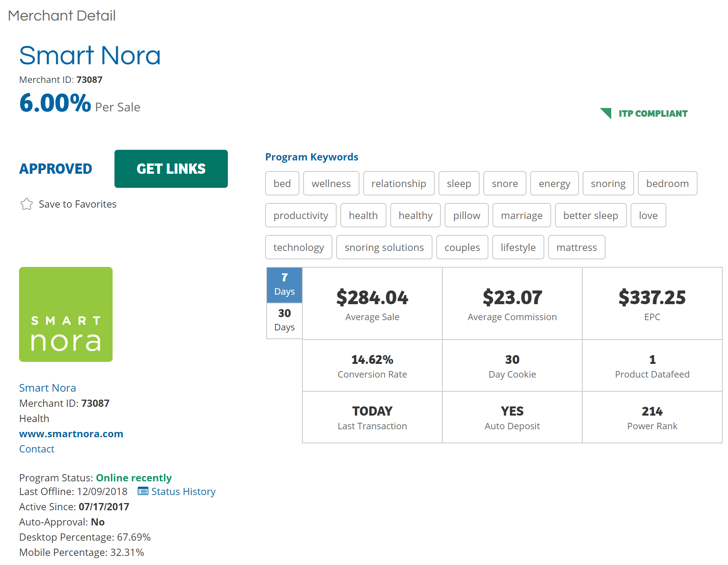This screenshot has height=565, width=728.
Task: Visit www.smartnora.com website link
Action: (x=71, y=434)
